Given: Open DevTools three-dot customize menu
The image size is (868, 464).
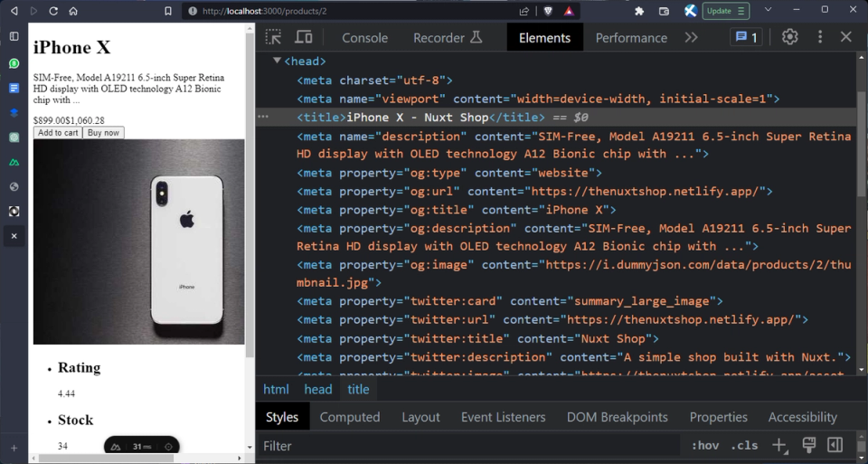Looking at the screenshot, I should [x=820, y=37].
